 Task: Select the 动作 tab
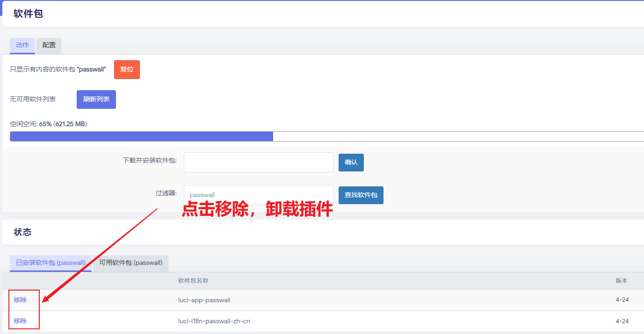22,46
